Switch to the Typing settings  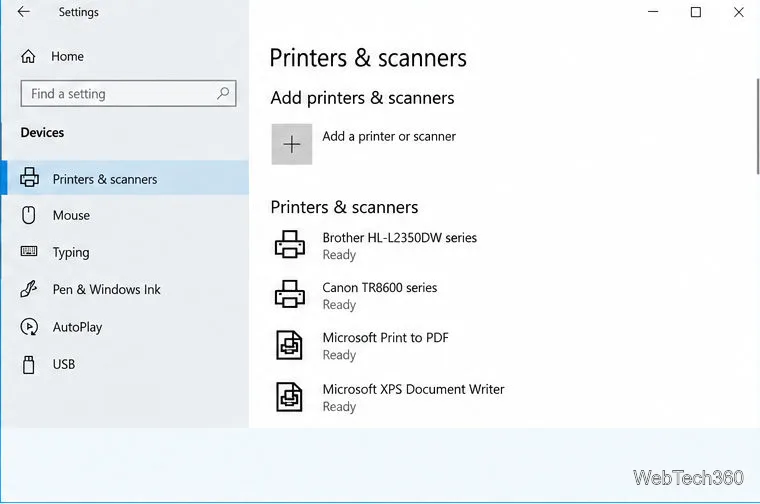pos(71,252)
